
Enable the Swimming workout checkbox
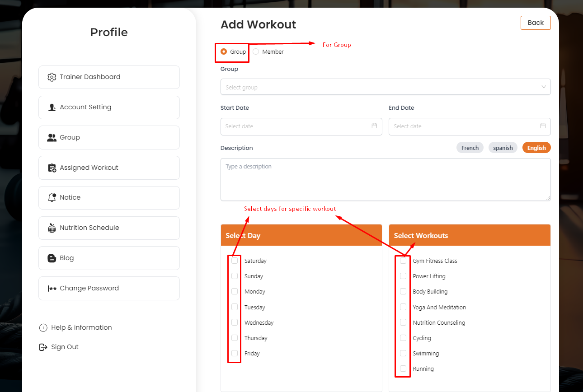(x=403, y=353)
